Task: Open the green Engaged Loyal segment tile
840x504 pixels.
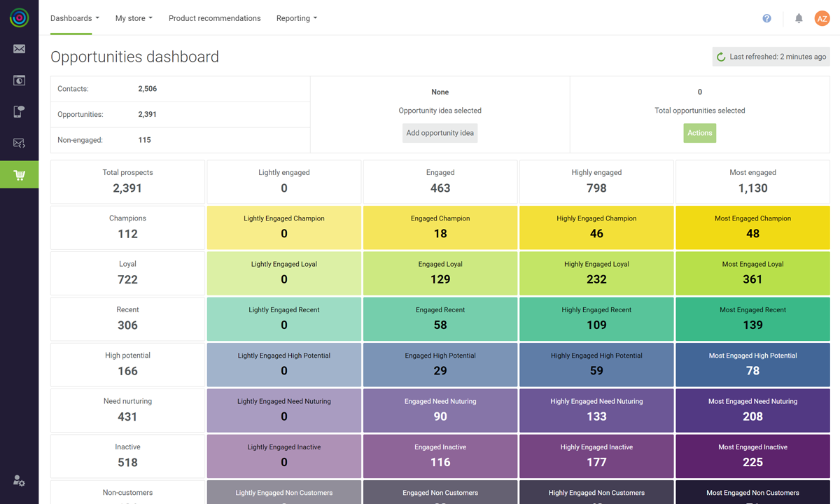Action: pyautogui.click(x=440, y=273)
